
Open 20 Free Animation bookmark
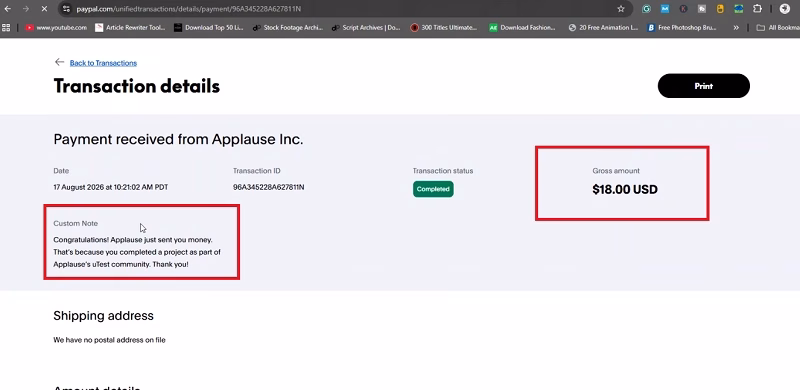click(603, 28)
